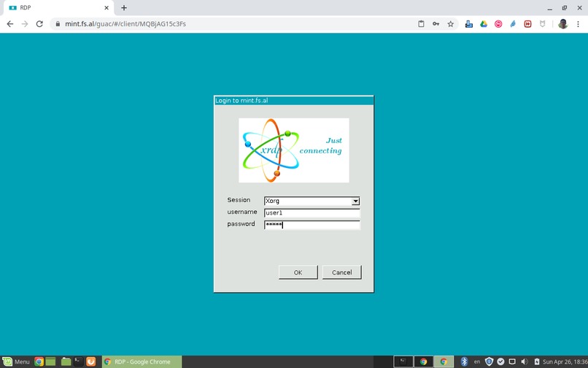Click the address bar URL
This screenshot has width=588, height=368.
coord(125,24)
